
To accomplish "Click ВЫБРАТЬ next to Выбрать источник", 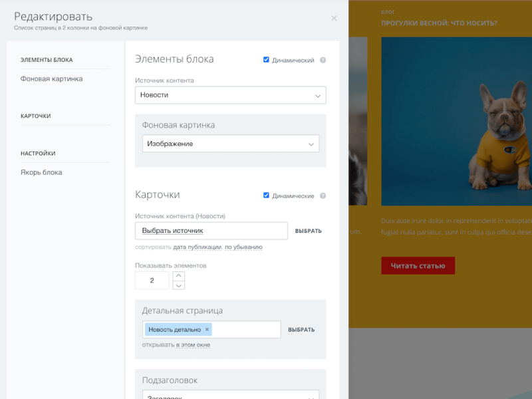I will tap(308, 231).
